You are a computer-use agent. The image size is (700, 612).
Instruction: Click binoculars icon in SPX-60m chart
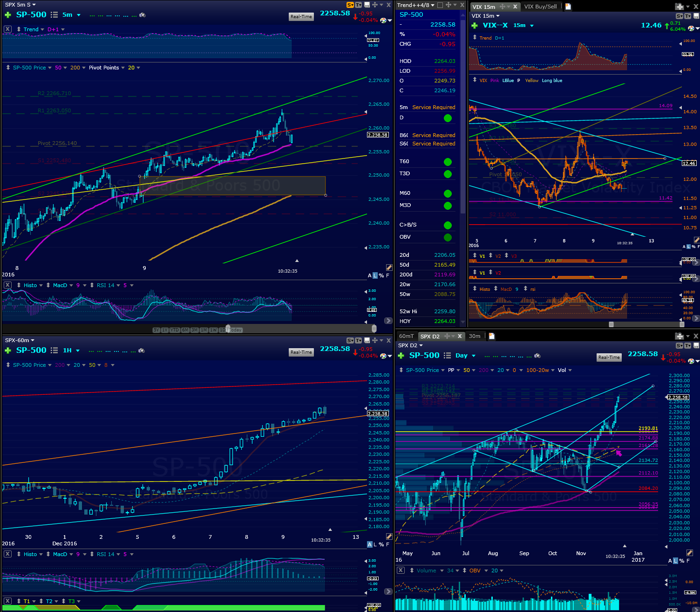tap(143, 351)
